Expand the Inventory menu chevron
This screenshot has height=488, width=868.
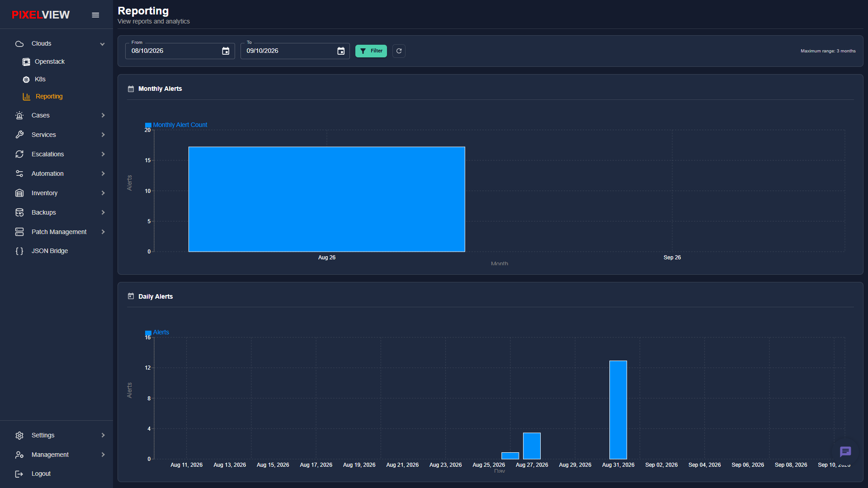click(x=103, y=193)
